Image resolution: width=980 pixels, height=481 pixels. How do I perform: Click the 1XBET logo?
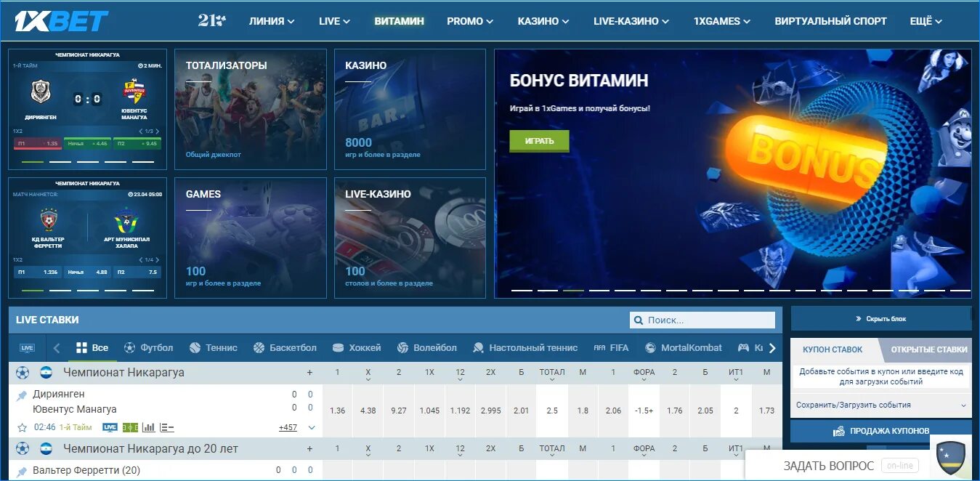coord(62,21)
